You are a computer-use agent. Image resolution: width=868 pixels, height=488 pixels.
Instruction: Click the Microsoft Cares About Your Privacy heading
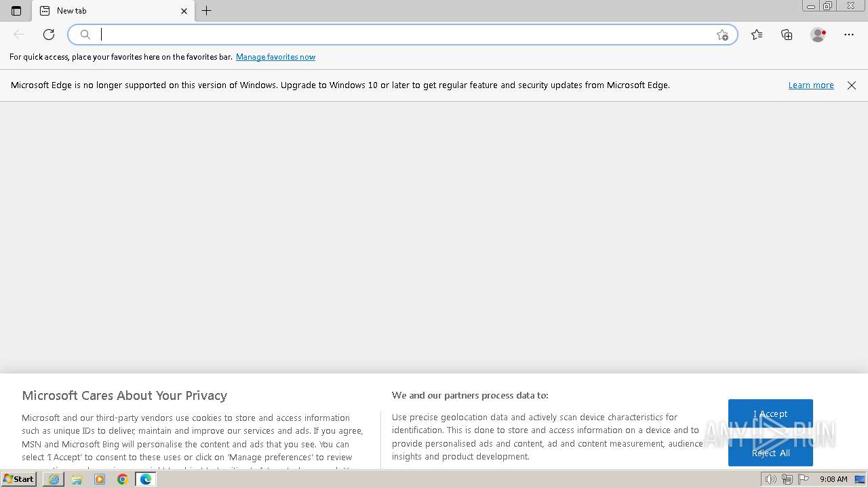coord(125,395)
